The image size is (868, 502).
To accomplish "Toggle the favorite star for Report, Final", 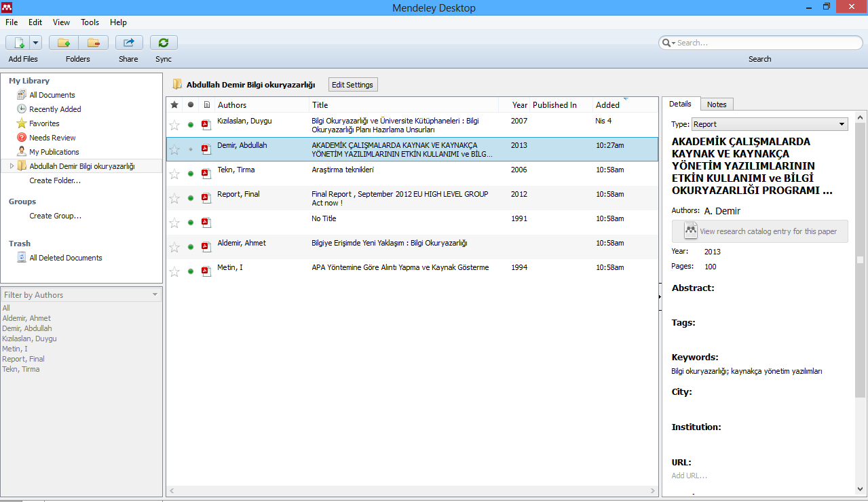I will click(x=174, y=198).
